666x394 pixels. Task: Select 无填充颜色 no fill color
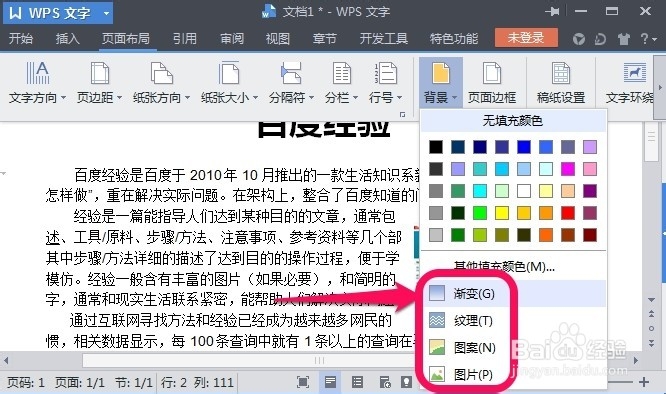513,121
